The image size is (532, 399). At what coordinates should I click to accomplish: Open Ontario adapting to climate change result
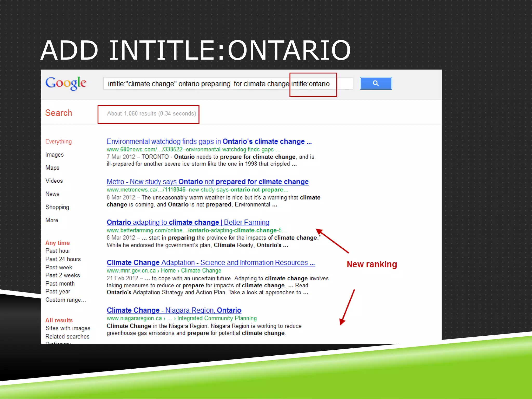(188, 222)
